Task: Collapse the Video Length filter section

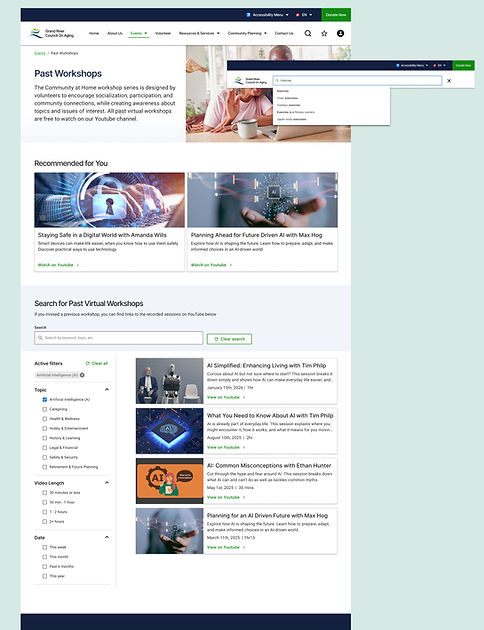Action: 107,483
